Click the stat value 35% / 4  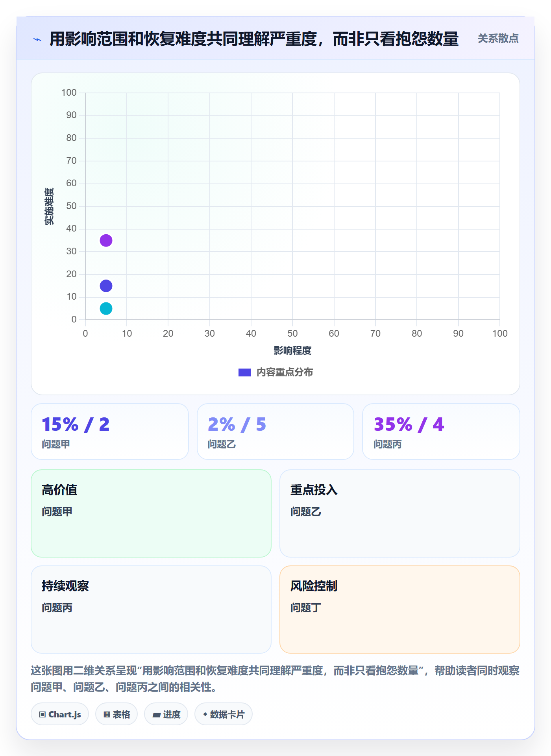point(409,424)
